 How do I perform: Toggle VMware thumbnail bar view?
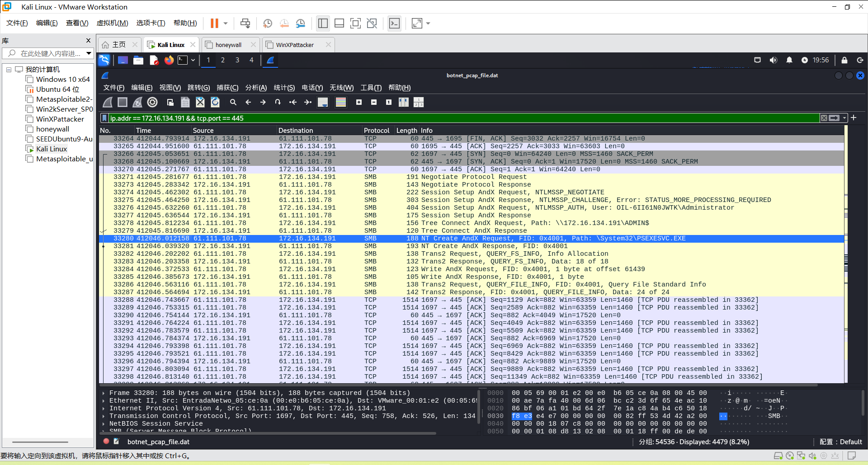340,23
